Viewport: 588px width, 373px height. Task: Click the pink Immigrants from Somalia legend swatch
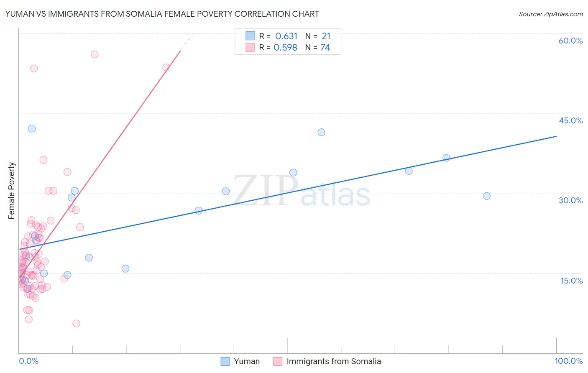pyautogui.click(x=278, y=361)
